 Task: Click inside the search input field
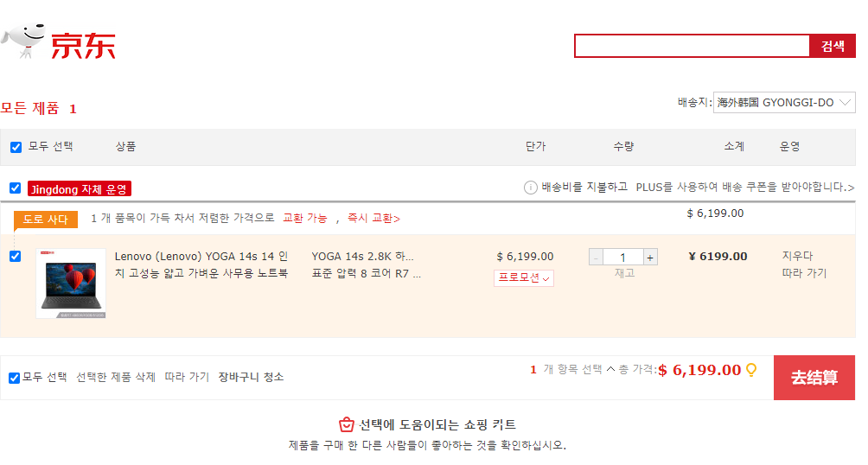(692, 46)
